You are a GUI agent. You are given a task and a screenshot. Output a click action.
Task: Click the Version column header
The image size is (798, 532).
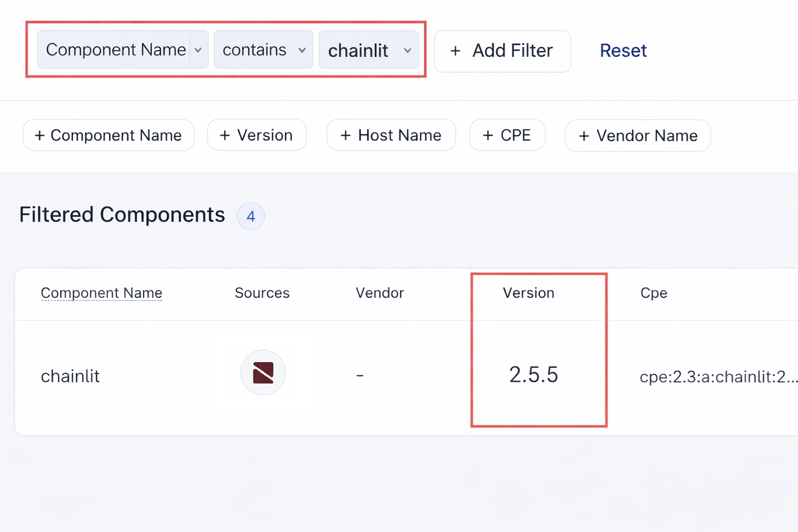528,293
